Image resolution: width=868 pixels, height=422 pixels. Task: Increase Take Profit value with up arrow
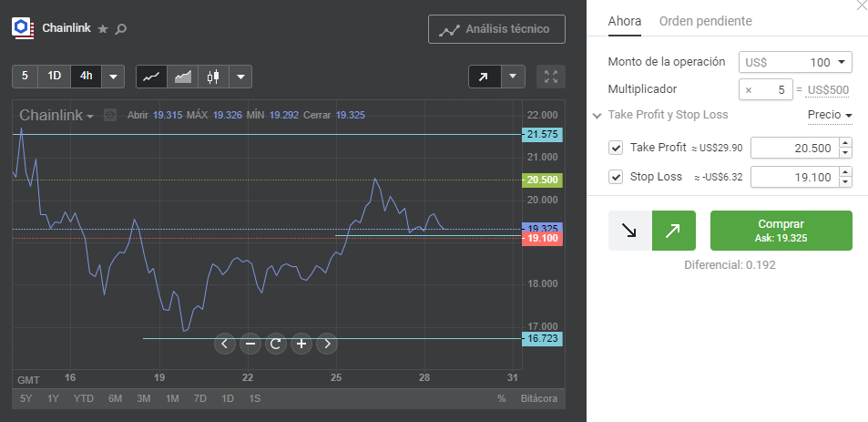tap(846, 143)
